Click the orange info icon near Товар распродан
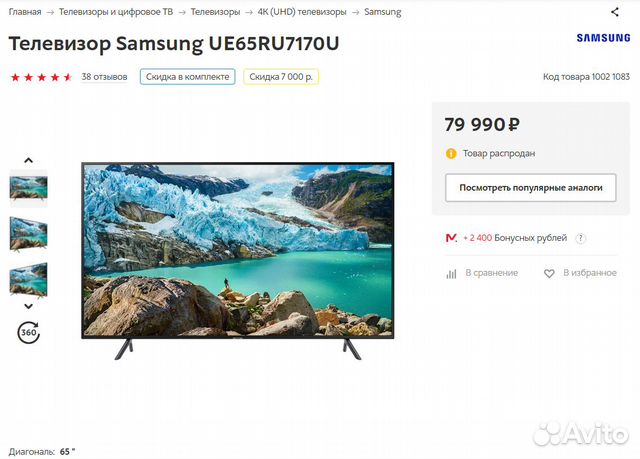The image size is (640, 459). [451, 154]
